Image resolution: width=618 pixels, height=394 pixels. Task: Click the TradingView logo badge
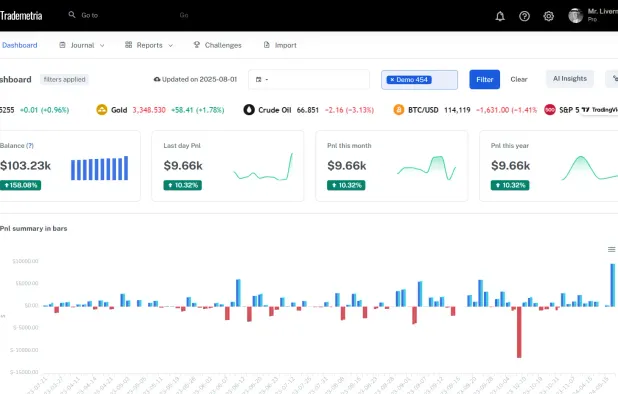(599, 110)
